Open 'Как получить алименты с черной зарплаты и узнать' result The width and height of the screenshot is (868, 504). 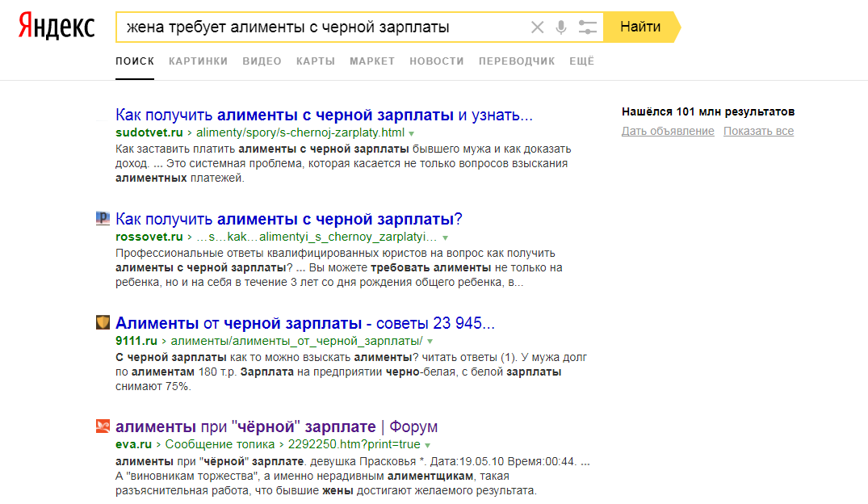pos(324,115)
